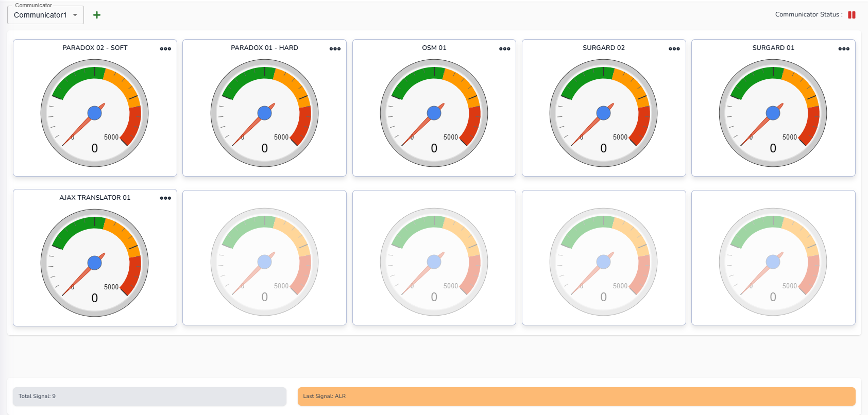This screenshot has width=868, height=415.
Task: Open options menu for PARADOX 01 - HARD
Action: 335,49
